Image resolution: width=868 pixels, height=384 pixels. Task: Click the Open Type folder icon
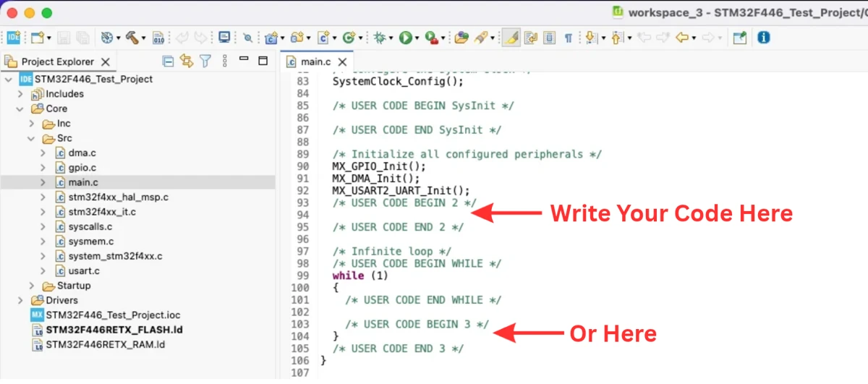coord(461,38)
